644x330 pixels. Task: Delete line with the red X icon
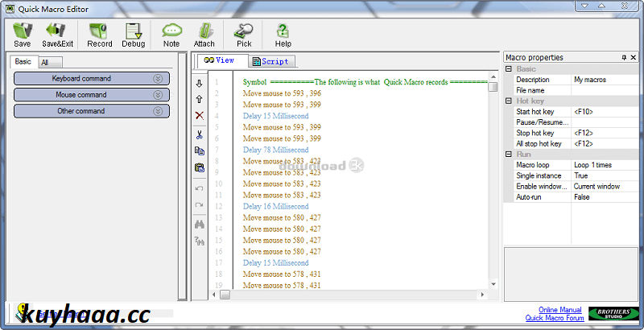199,115
